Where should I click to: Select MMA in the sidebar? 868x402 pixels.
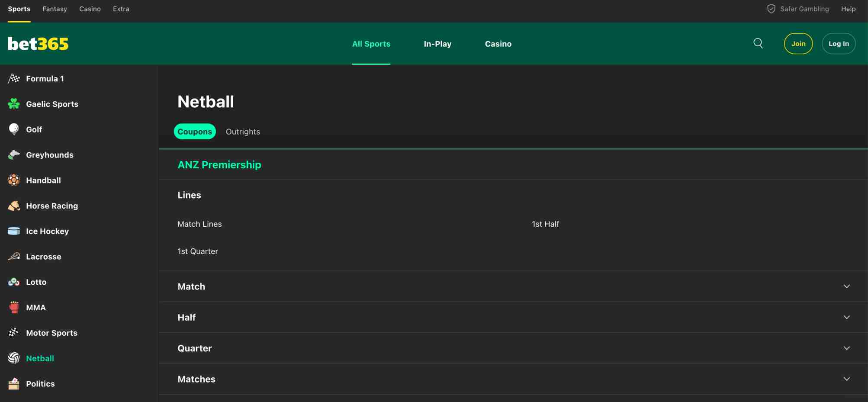36,308
